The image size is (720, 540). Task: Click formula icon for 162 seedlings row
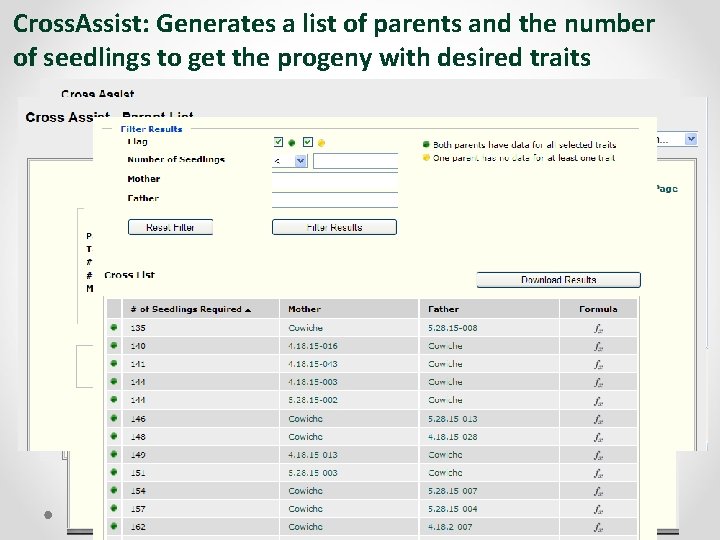tap(598, 526)
